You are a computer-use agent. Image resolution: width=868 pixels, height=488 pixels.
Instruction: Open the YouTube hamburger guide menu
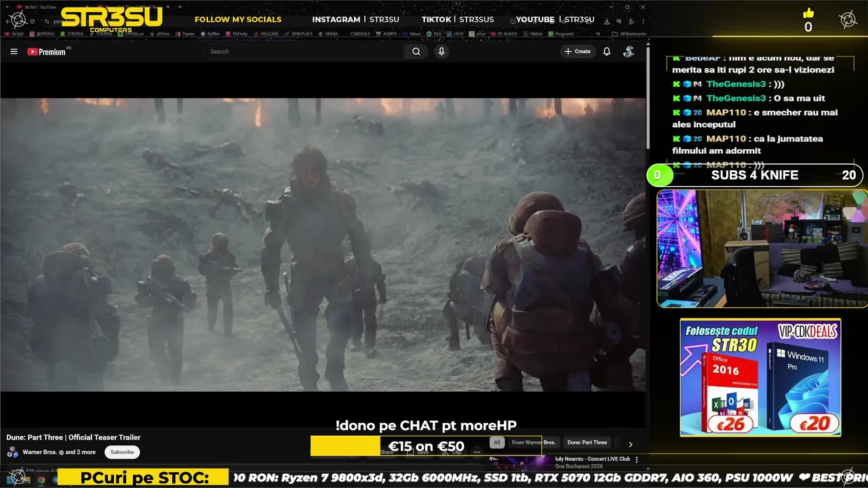[x=14, y=52]
